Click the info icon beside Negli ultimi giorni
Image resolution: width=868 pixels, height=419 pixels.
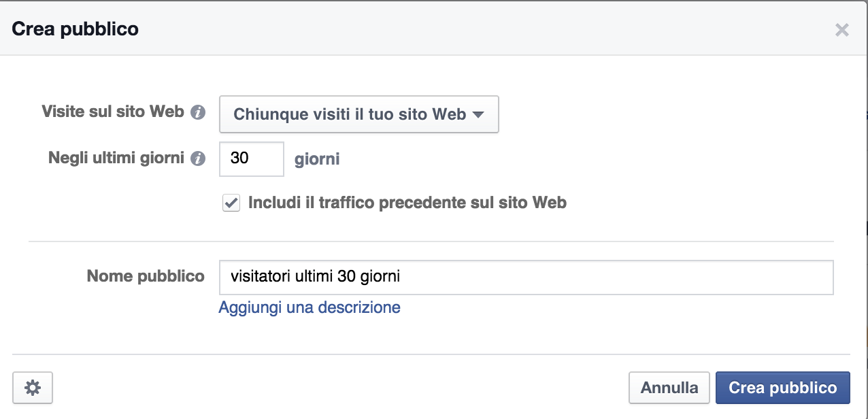click(198, 159)
